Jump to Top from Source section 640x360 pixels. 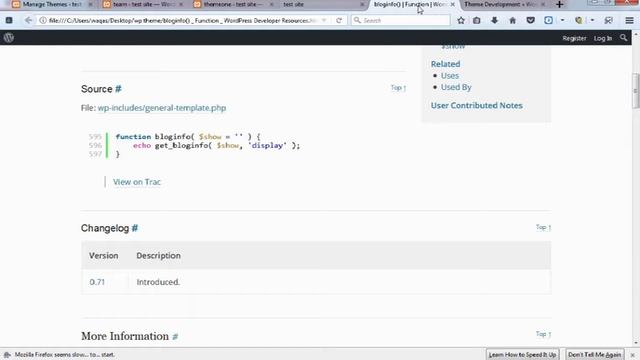(398, 88)
